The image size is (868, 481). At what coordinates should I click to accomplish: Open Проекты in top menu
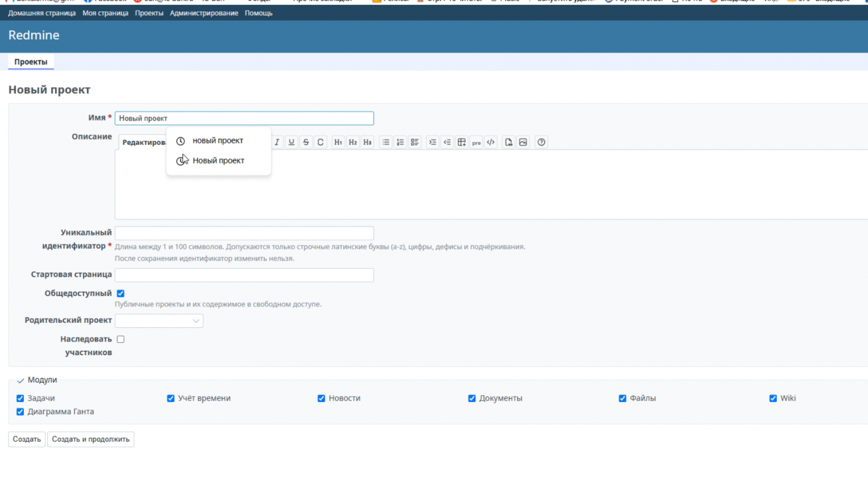(149, 13)
